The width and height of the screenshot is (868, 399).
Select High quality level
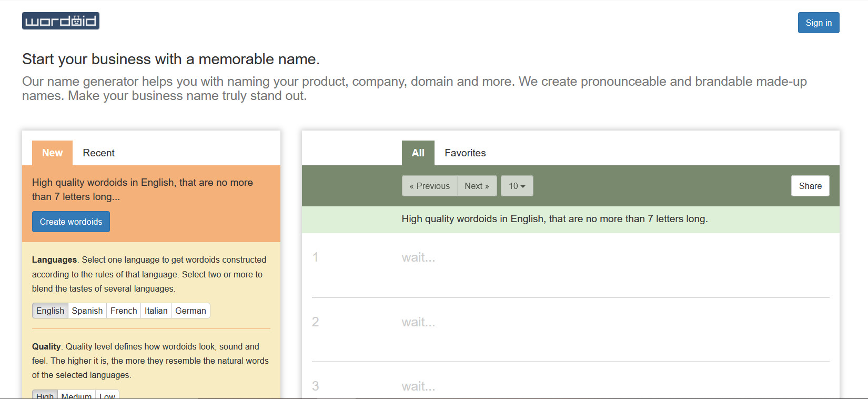45,395
